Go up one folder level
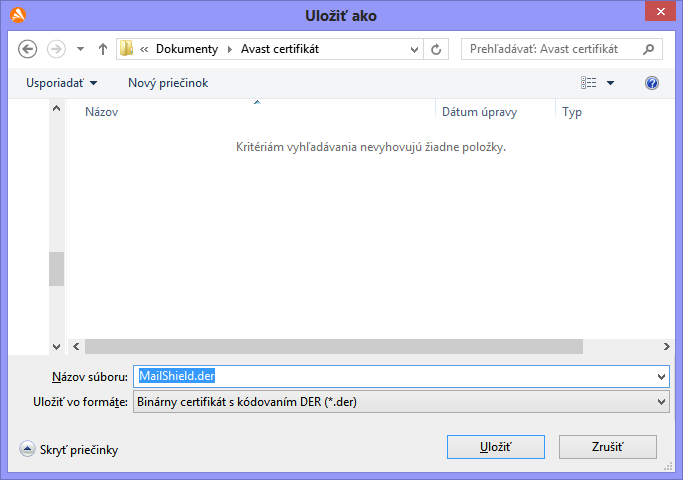The image size is (683, 480). [x=102, y=49]
